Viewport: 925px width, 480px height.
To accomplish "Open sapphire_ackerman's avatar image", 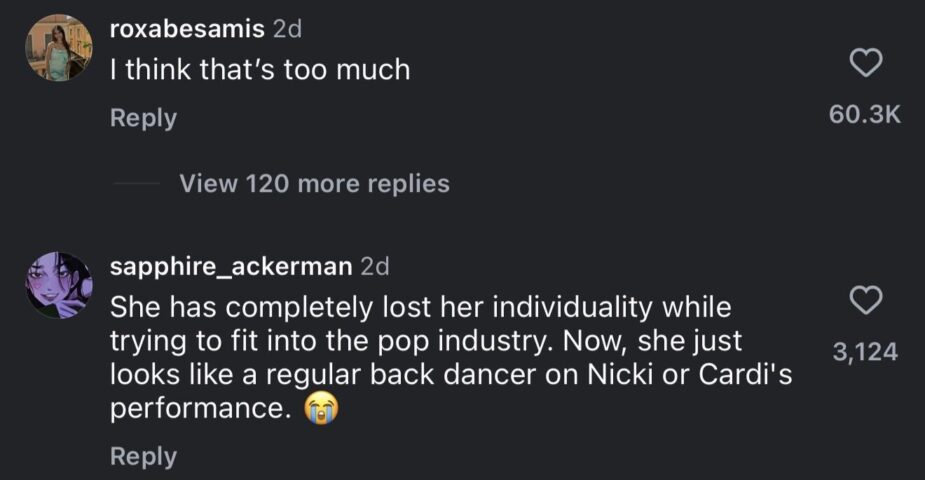I will pos(59,285).
